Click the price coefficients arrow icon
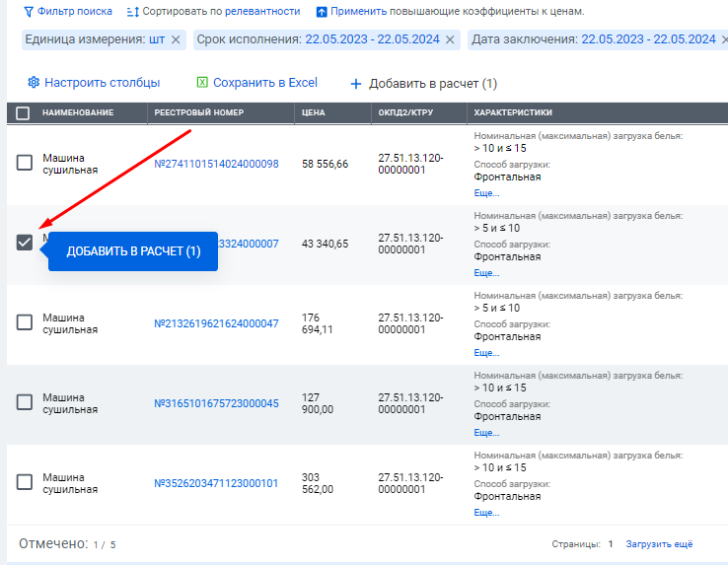 (322, 12)
